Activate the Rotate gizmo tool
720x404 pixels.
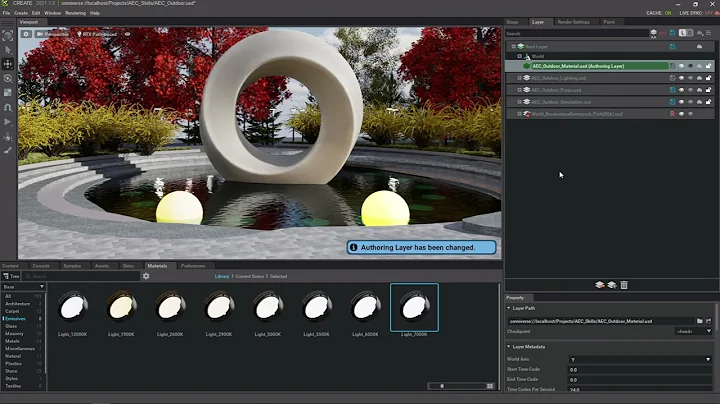tap(8, 79)
